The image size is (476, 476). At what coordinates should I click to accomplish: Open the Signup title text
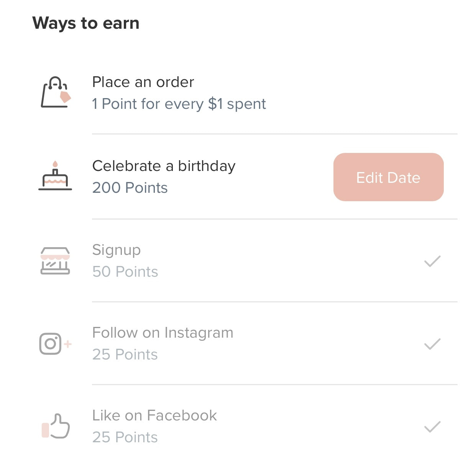click(x=117, y=250)
